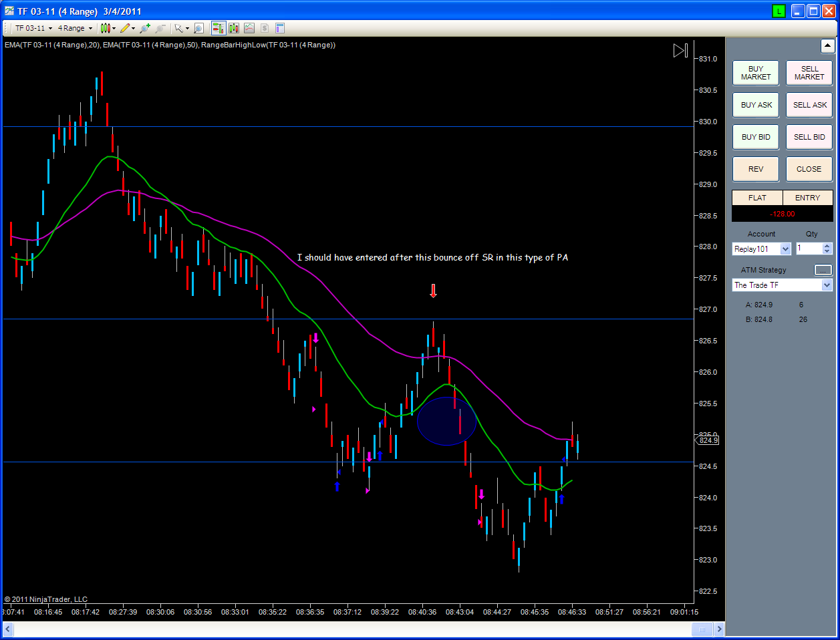This screenshot has width=840, height=640.
Task: Open the cursor pointer type dropdown
Action: [x=182, y=28]
